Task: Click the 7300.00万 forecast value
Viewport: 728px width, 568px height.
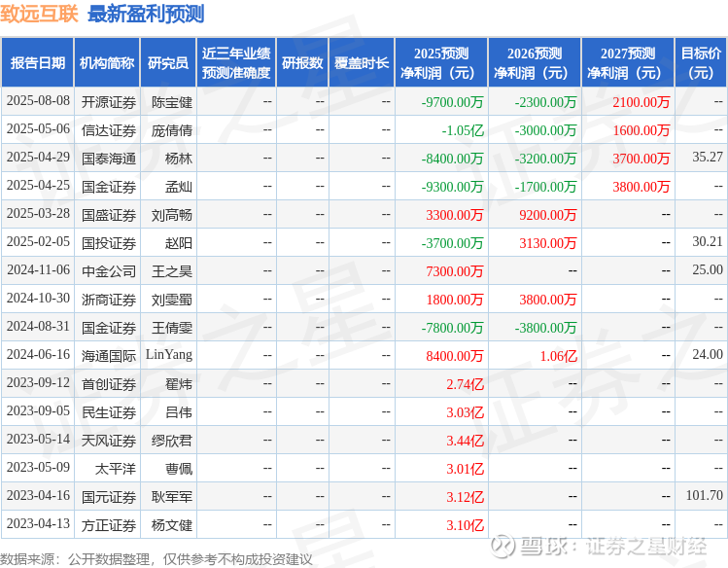Action: [455, 271]
